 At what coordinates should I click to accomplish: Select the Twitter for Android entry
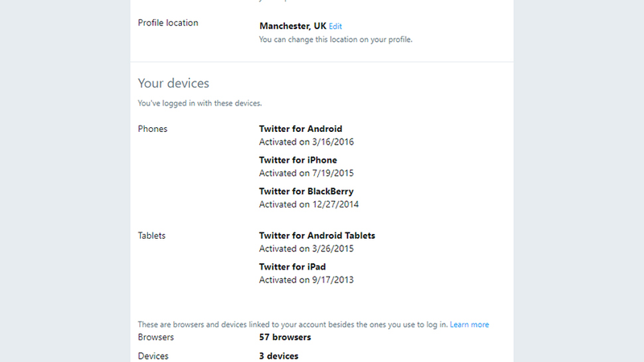click(x=300, y=129)
